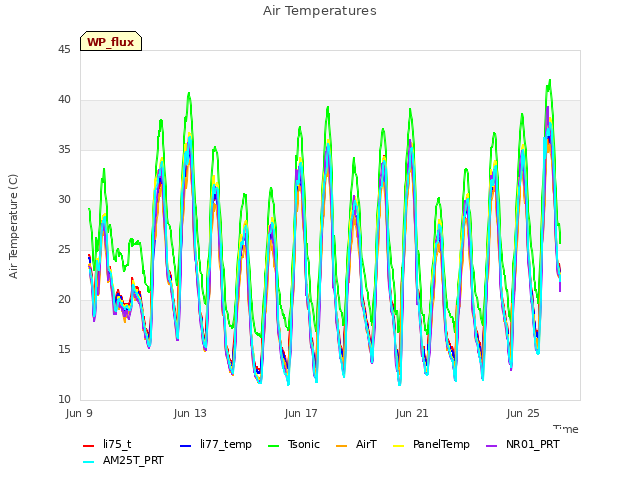Click the yellow PanelTemp legend color marker
640x480 pixels.
point(398,446)
